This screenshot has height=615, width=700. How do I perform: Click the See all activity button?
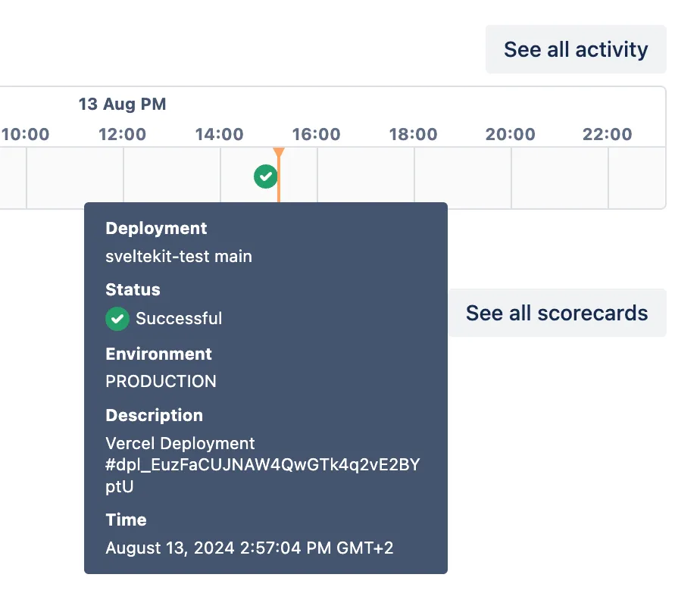click(576, 48)
